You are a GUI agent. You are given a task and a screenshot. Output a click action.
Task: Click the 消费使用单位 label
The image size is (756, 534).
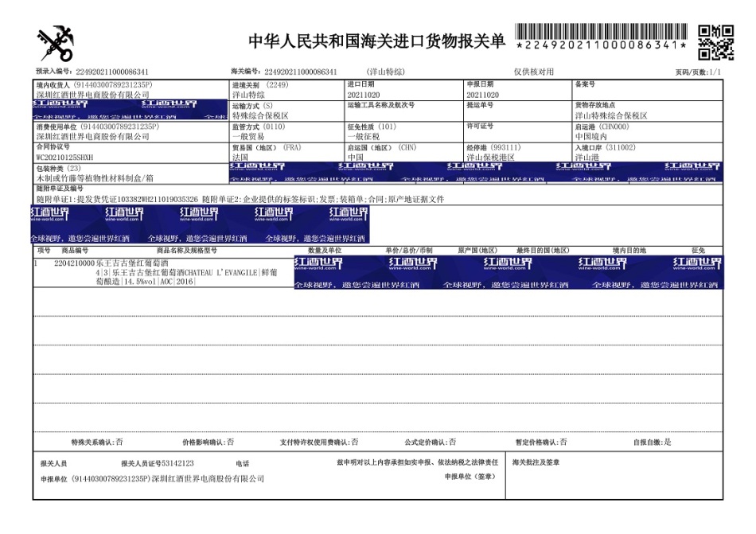98,127
